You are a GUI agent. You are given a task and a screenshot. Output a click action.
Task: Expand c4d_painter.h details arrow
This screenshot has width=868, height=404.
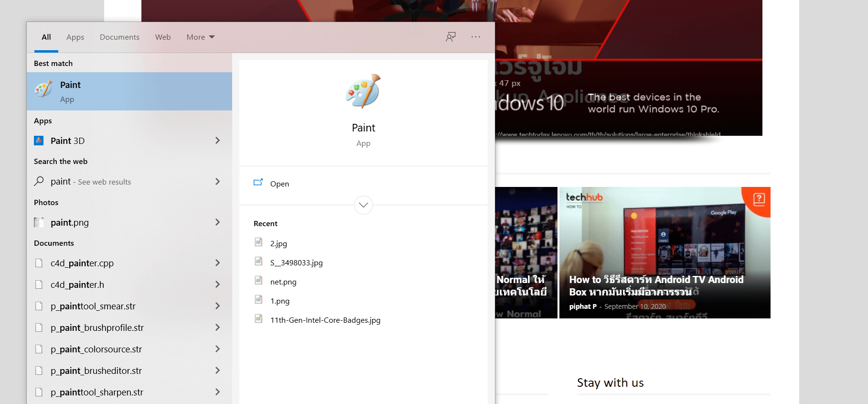tap(217, 284)
